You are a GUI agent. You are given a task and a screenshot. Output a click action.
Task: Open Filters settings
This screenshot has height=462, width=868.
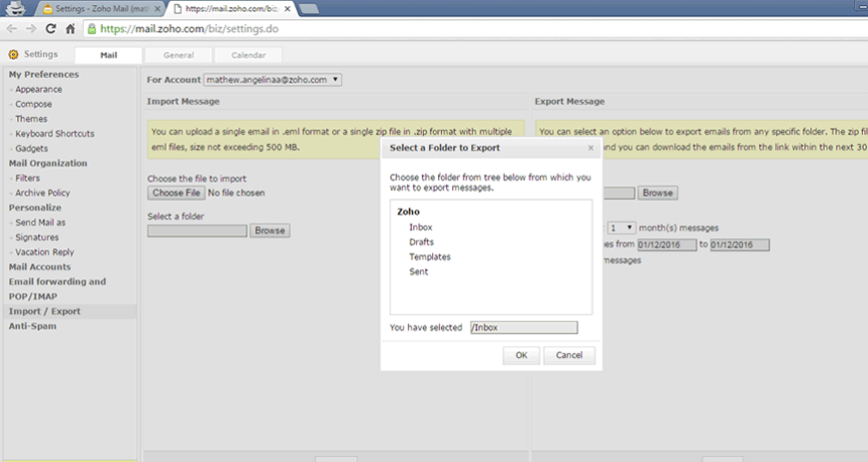tap(28, 178)
